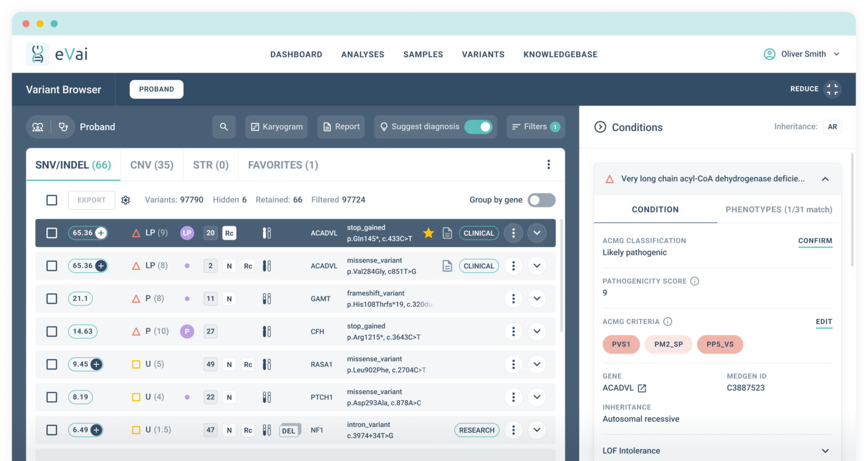This screenshot has width=868, height=461.
Task: Expand the CFH stop_gained row
Action: click(537, 331)
